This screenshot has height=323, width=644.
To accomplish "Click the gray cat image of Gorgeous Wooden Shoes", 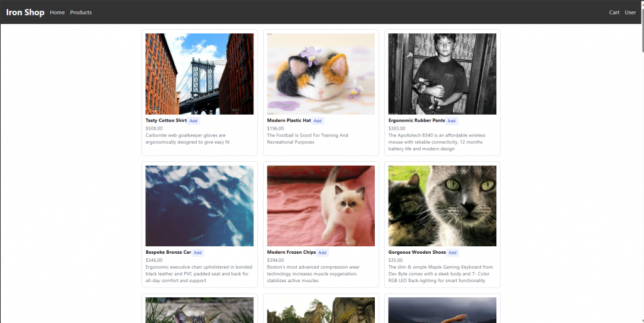I will (x=442, y=206).
